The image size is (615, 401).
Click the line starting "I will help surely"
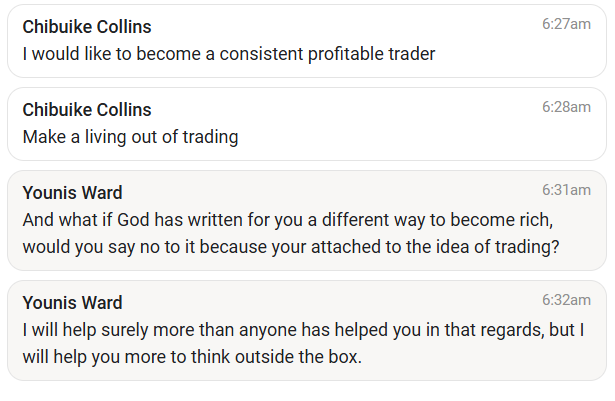pyautogui.click(x=303, y=329)
